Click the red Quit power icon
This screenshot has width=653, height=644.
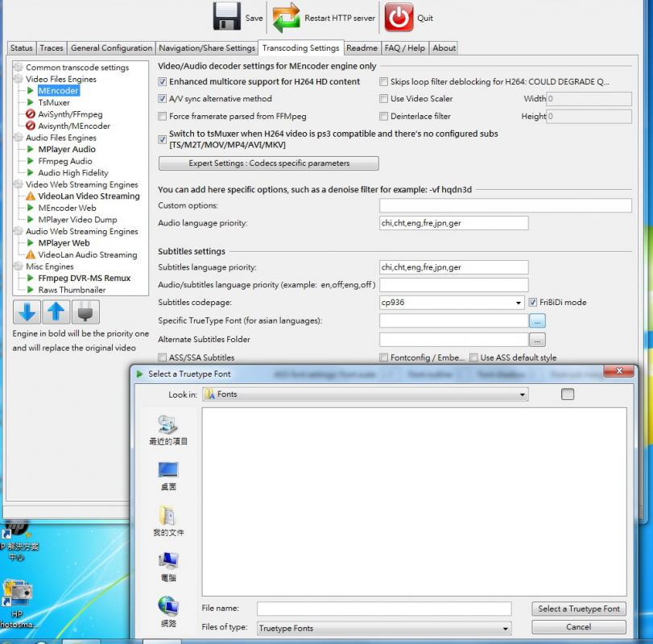pyautogui.click(x=399, y=17)
